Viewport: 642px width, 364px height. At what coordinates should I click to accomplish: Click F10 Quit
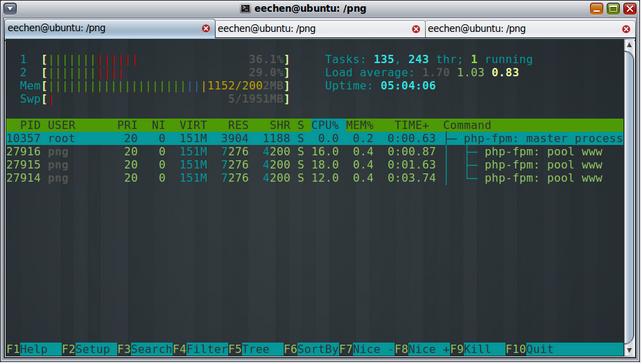tap(530, 349)
